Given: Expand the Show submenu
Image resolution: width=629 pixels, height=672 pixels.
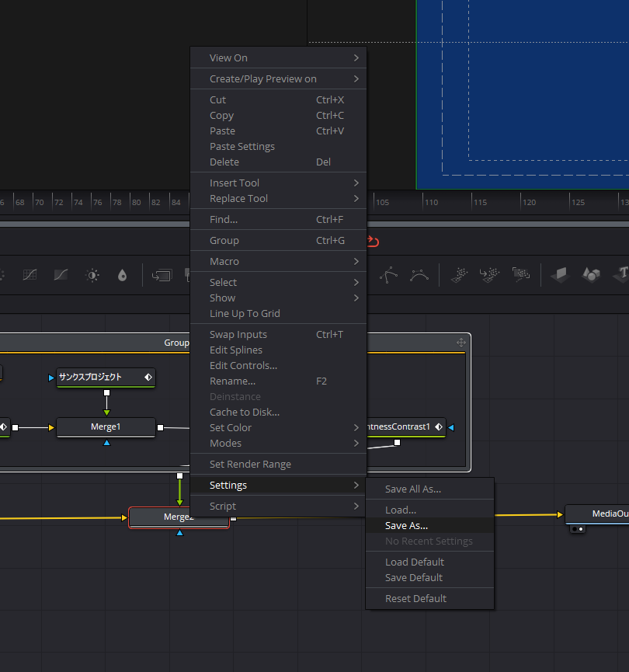Looking at the screenshot, I should click(x=278, y=298).
